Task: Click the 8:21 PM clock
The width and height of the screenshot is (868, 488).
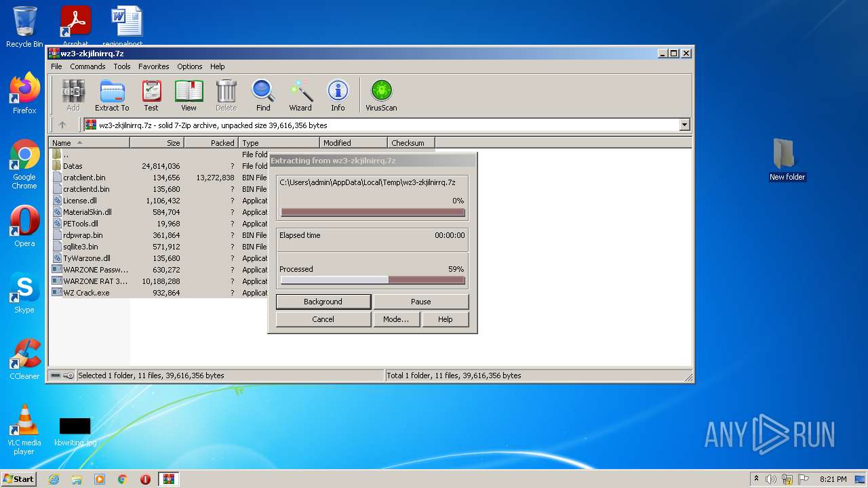Action: (x=833, y=479)
